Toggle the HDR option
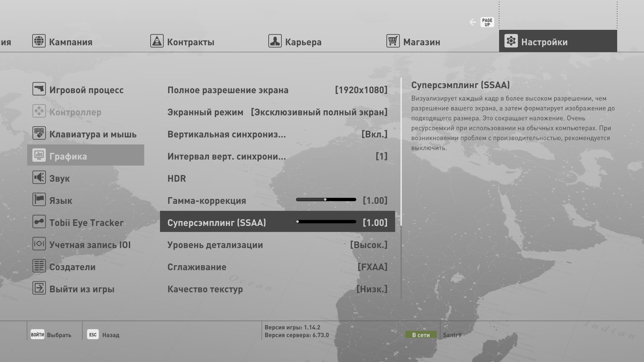This screenshot has width=644, height=362. click(x=277, y=178)
